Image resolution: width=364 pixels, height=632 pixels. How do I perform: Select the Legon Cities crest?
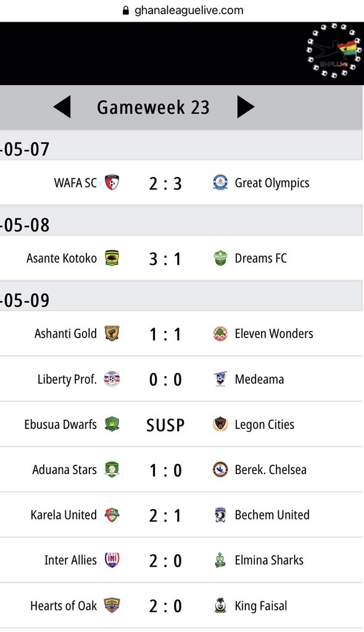[220, 425]
